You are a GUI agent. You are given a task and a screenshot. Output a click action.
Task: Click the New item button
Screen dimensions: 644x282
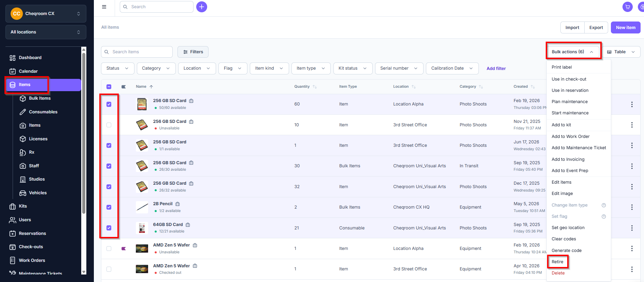pos(626,28)
